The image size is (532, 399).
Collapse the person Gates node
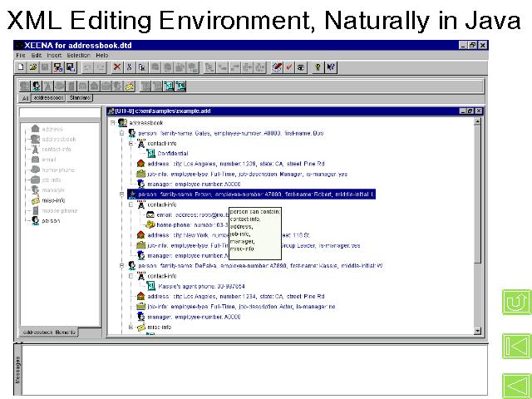[121, 133]
